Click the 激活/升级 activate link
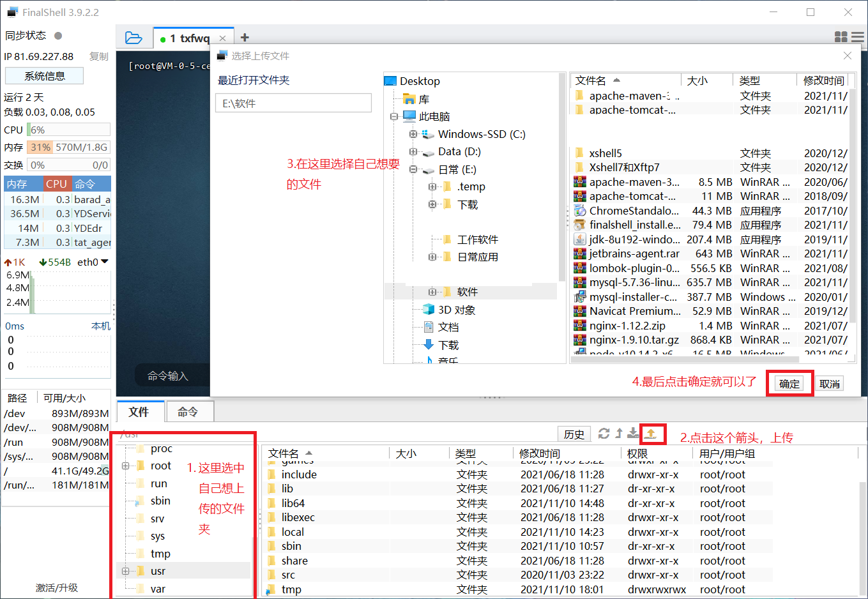868x599 pixels. tap(57, 588)
